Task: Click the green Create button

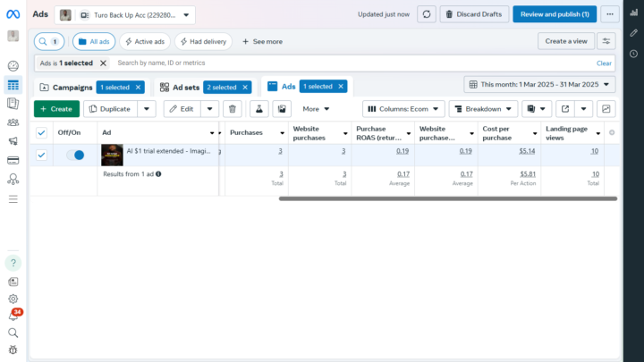Action: 56,109
